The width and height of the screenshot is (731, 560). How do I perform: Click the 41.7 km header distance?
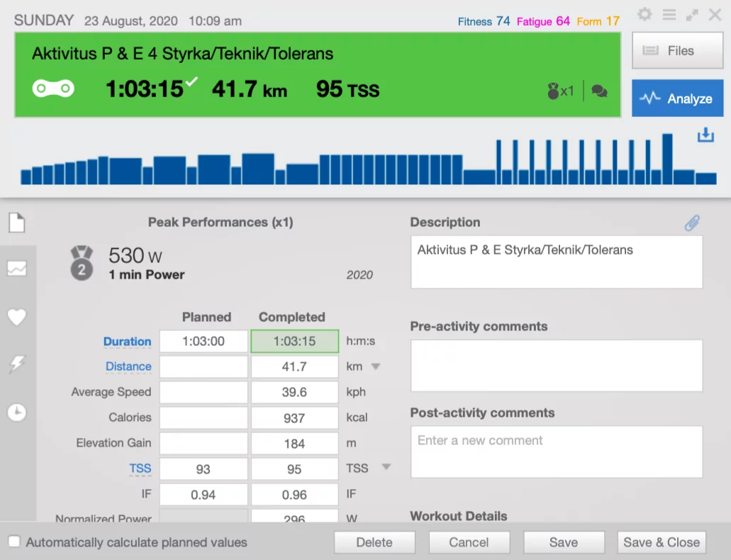tap(250, 89)
